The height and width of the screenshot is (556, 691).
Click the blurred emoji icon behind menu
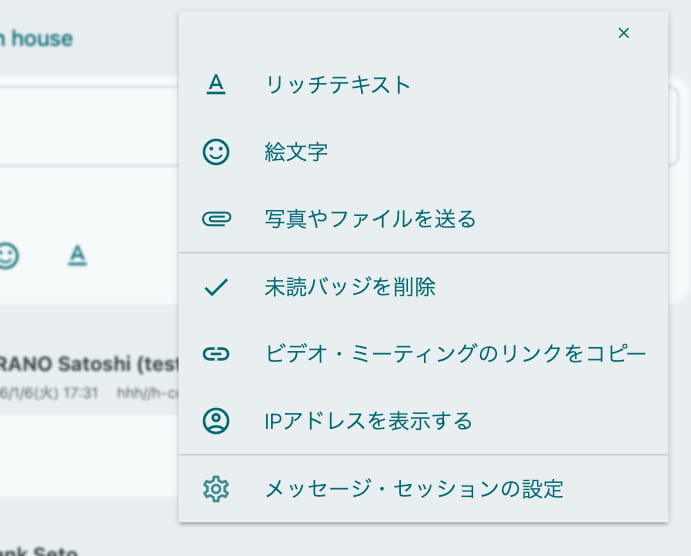(x=8, y=255)
